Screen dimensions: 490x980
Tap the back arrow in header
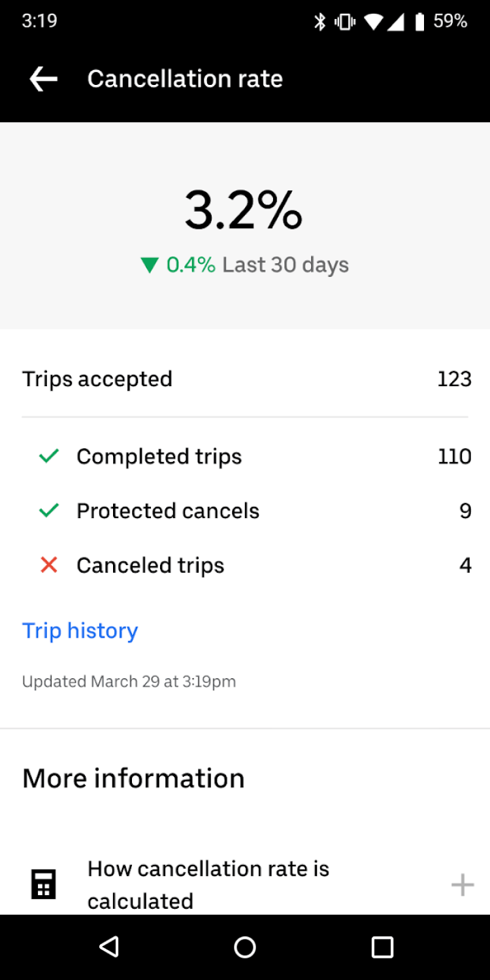pyautogui.click(x=44, y=79)
